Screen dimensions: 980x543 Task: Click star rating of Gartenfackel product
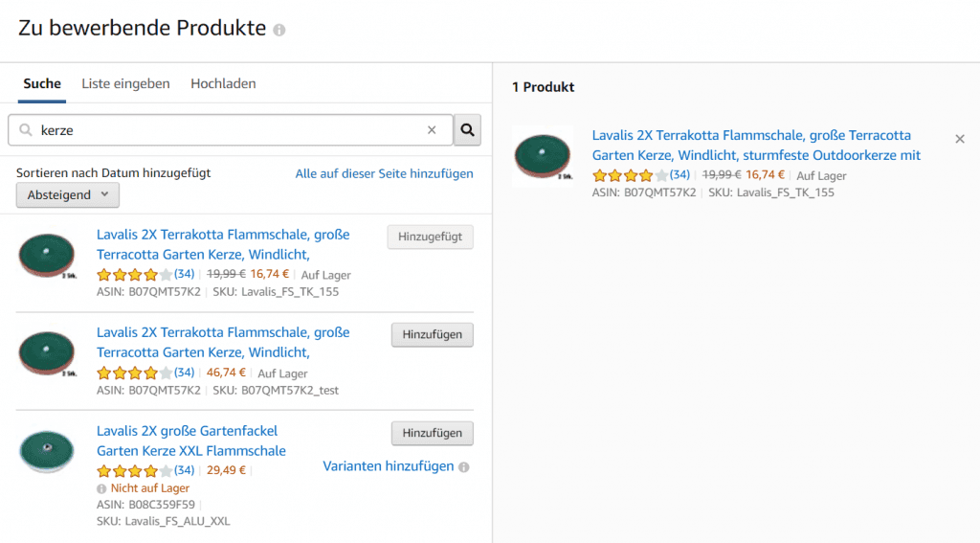134,470
